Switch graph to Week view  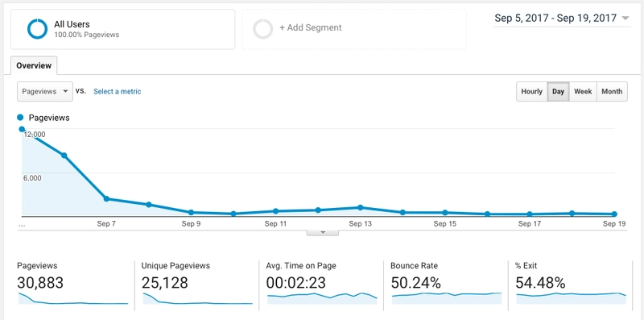coord(583,92)
